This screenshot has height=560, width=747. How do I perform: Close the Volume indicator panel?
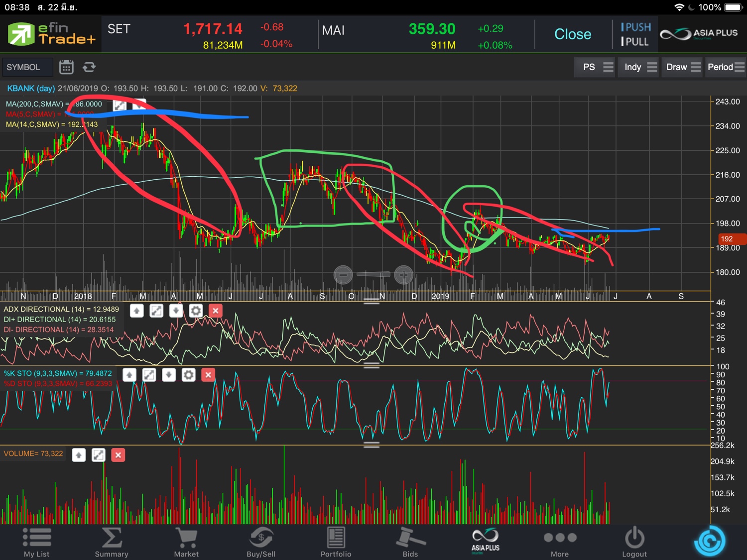coord(118,455)
